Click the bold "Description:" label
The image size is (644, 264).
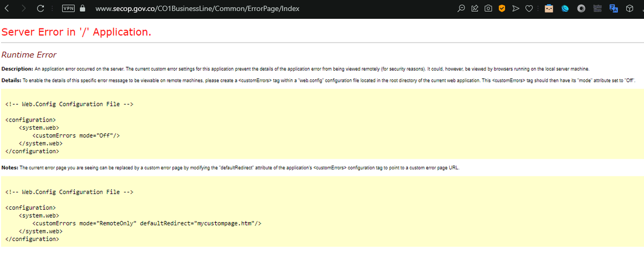click(x=17, y=69)
